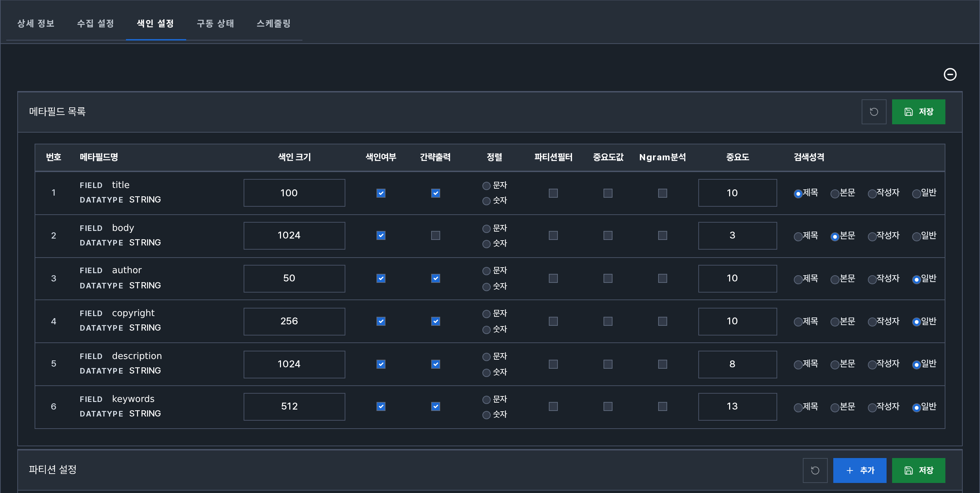Open the 스케줄링 tab
This screenshot has height=493, width=980.
[273, 24]
